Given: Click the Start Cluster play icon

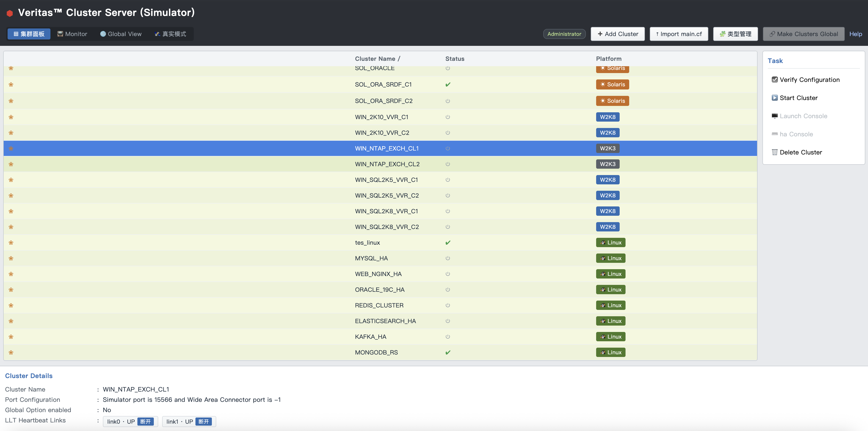Looking at the screenshot, I should click(x=775, y=98).
